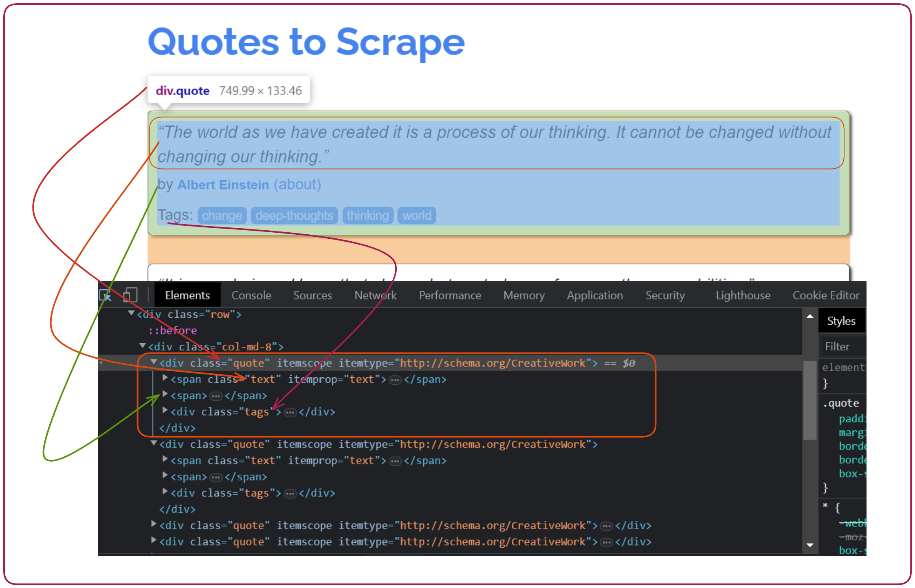Click ellipsis in first plain span
915x588 pixels.
216,396
